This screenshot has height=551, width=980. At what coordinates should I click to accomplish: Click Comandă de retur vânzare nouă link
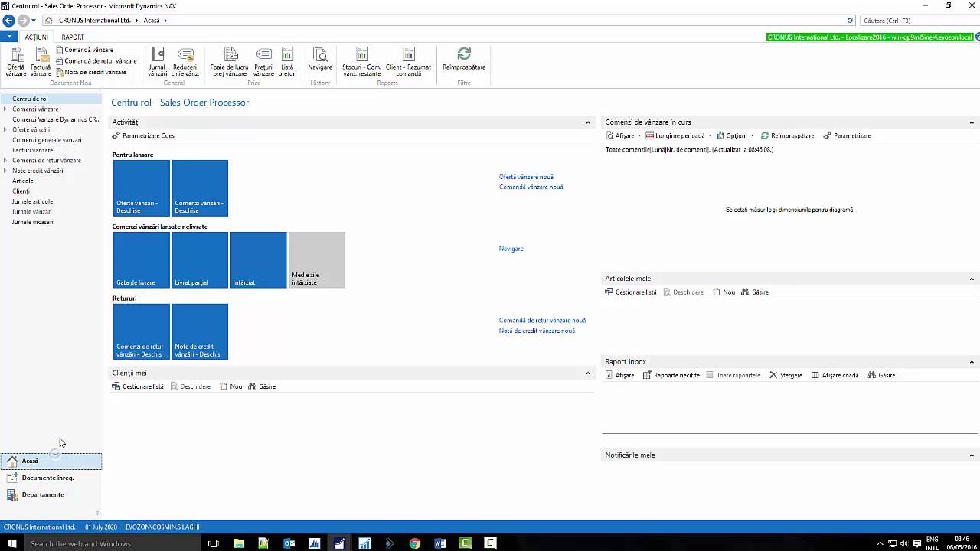(x=542, y=321)
